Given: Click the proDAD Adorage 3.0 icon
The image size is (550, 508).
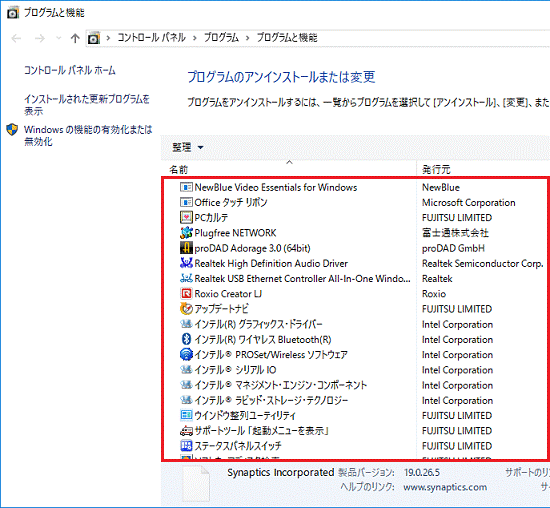Looking at the screenshot, I should point(186,248).
